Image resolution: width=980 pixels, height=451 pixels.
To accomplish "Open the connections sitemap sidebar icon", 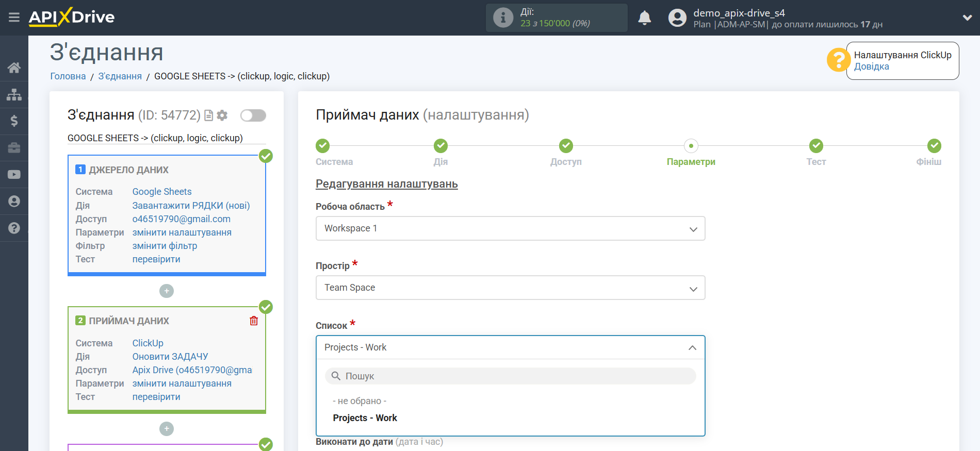I will 14,94.
